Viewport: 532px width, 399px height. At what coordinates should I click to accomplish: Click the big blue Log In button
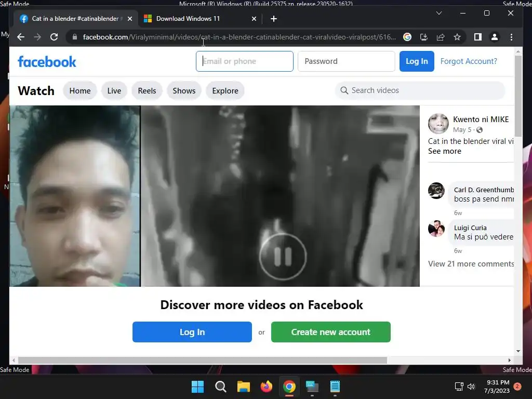click(192, 332)
